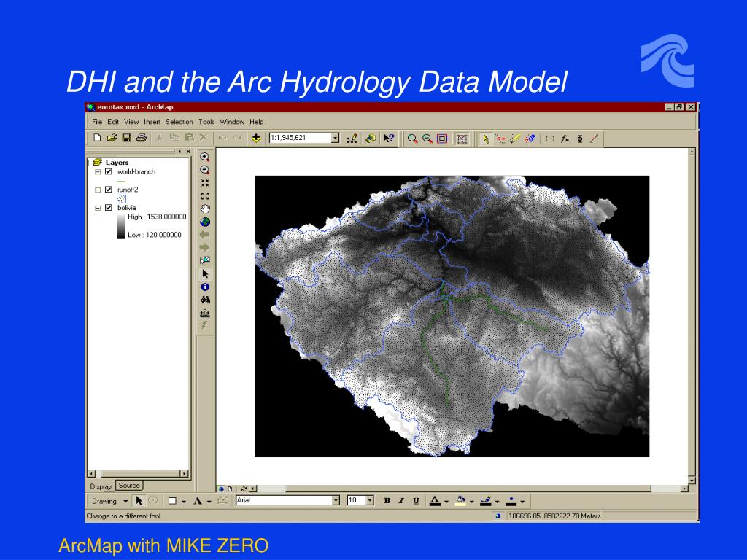Open the Edit menu

click(113, 122)
